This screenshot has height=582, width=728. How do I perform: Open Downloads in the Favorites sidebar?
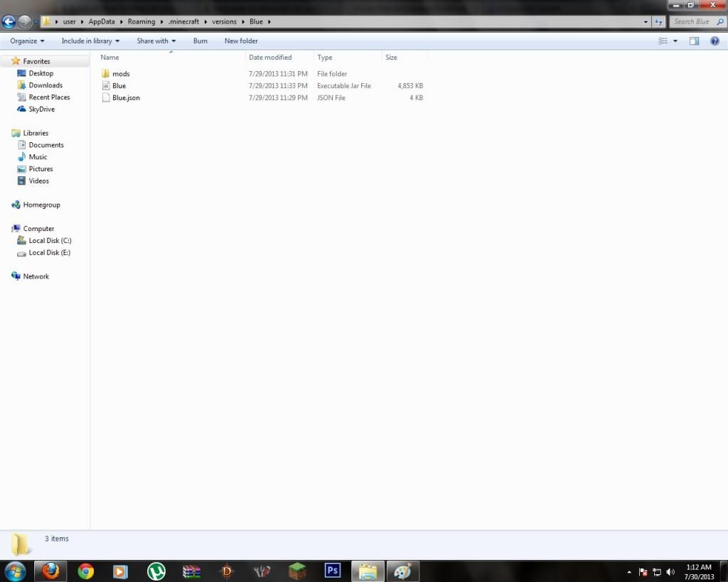tap(45, 85)
